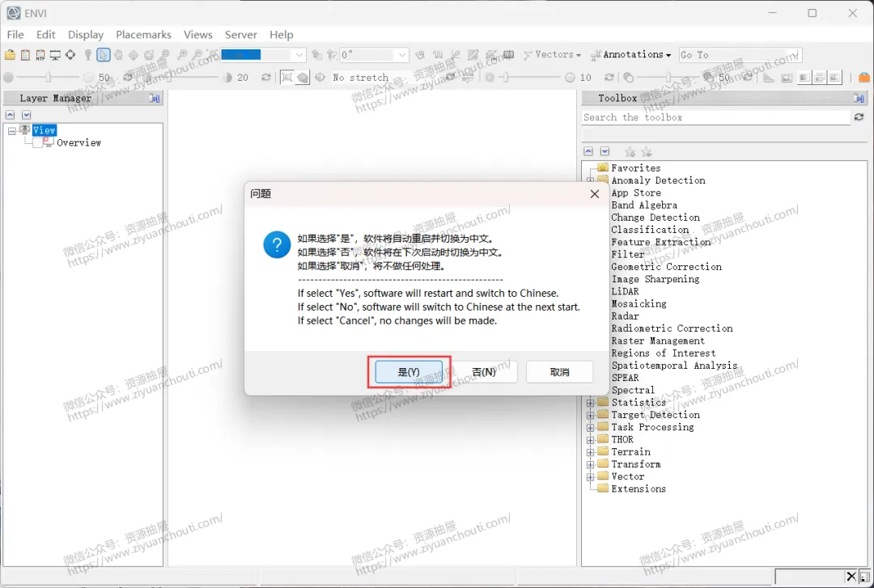Select the Extensions toolbox folder
This screenshot has height=588, width=874.
click(639, 489)
